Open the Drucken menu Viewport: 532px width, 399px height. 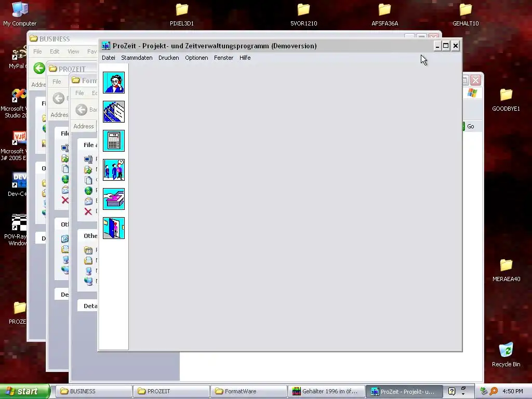(169, 58)
